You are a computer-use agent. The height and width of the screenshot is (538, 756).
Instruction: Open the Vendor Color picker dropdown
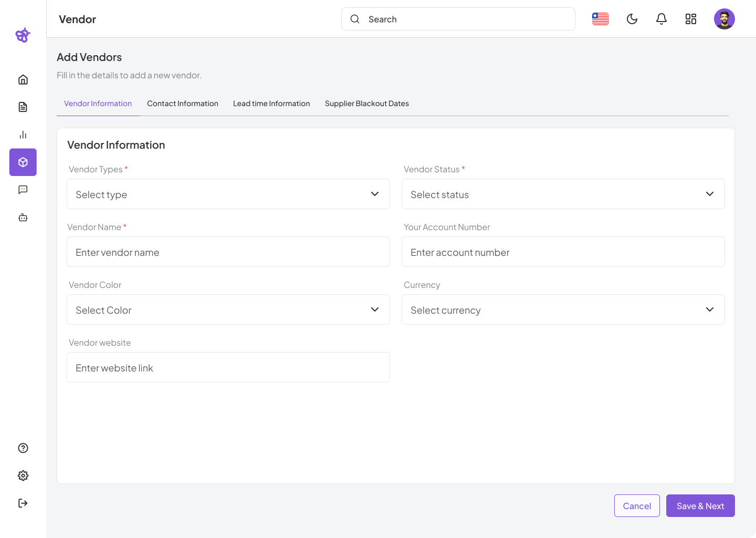(x=228, y=310)
